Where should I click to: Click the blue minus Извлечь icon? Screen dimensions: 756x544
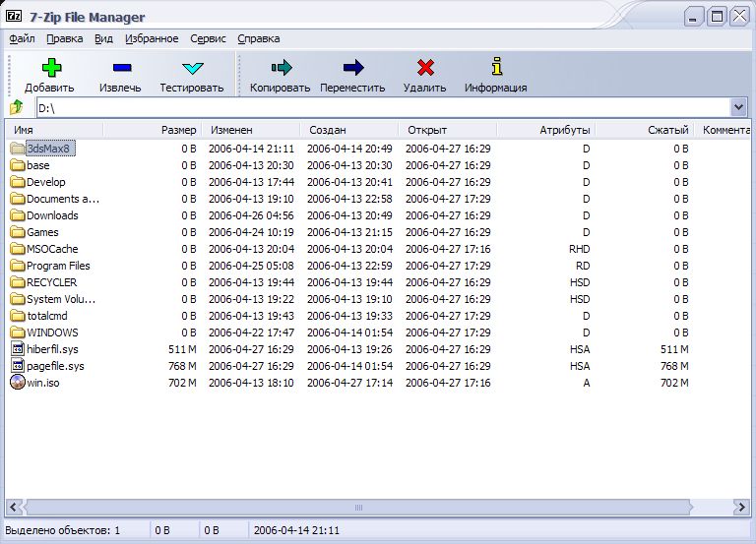pyautogui.click(x=122, y=68)
